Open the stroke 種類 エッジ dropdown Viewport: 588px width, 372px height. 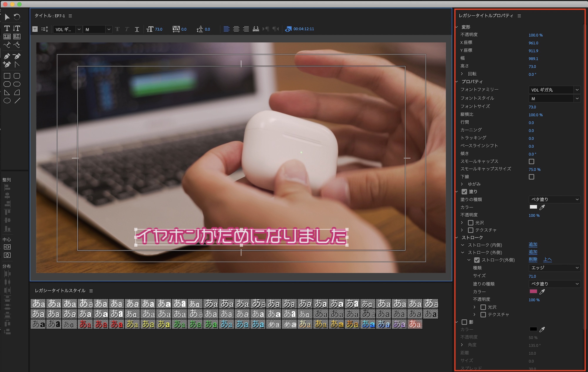click(554, 268)
